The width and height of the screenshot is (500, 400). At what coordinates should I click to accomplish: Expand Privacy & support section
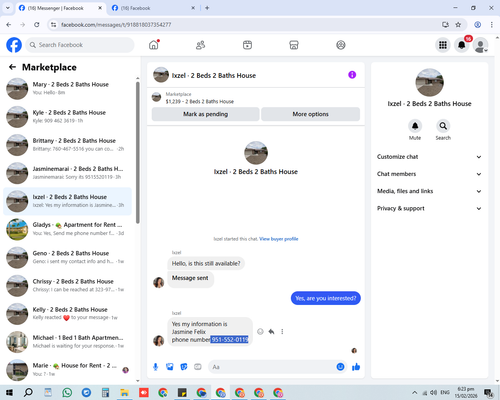[429, 208]
